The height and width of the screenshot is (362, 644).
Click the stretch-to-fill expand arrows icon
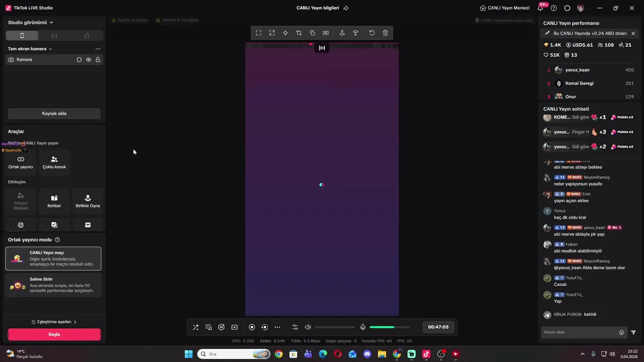(x=272, y=33)
